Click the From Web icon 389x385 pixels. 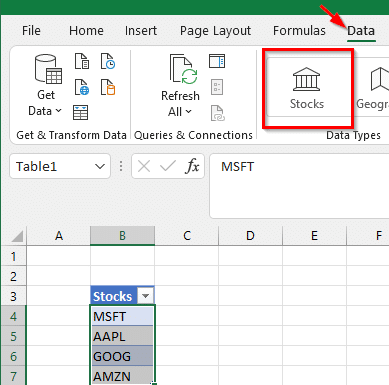pyautogui.click(x=82, y=87)
